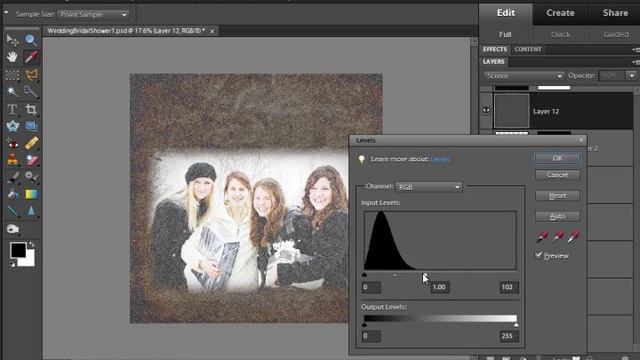Switch to the Edit tab
640x360 pixels.
click(506, 13)
